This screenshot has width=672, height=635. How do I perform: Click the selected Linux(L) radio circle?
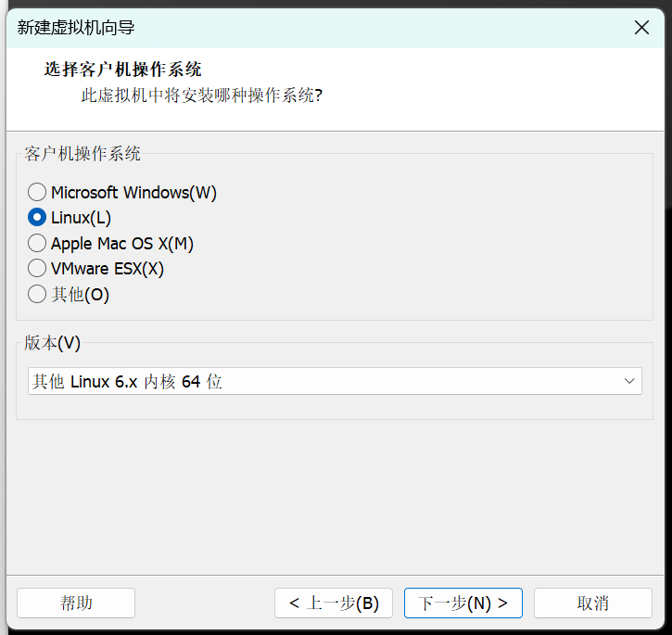coord(37,218)
